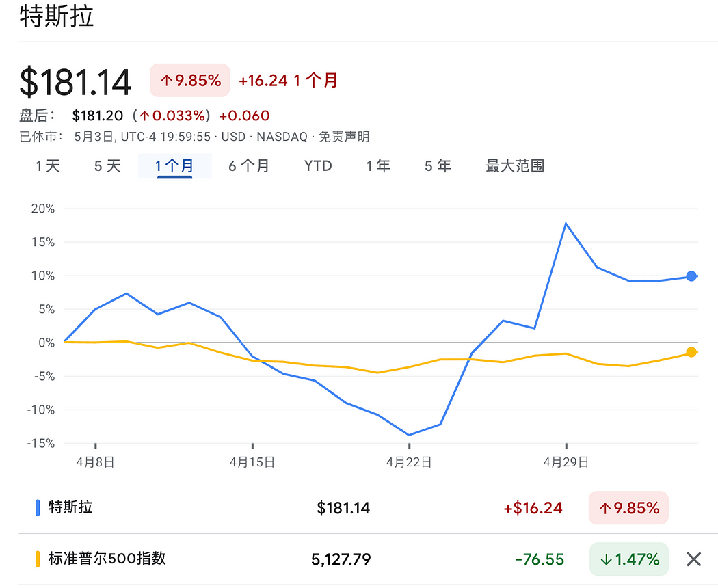718x588 pixels.
Task: Click the yellow endpoint dot on chart
Action: pyautogui.click(x=692, y=353)
